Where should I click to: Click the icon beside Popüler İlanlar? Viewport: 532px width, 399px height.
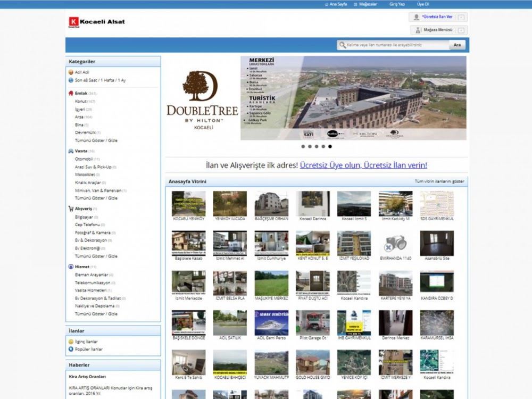coord(71,349)
